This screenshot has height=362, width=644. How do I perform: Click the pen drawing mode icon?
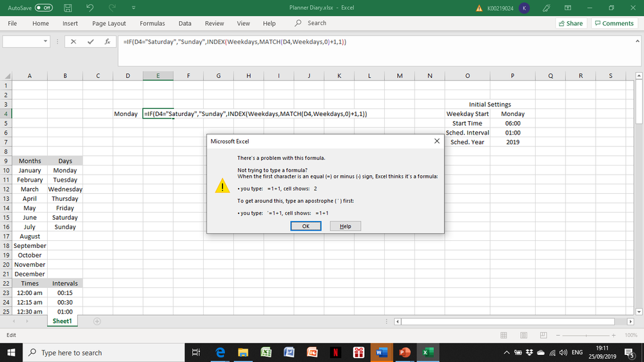[546, 8]
